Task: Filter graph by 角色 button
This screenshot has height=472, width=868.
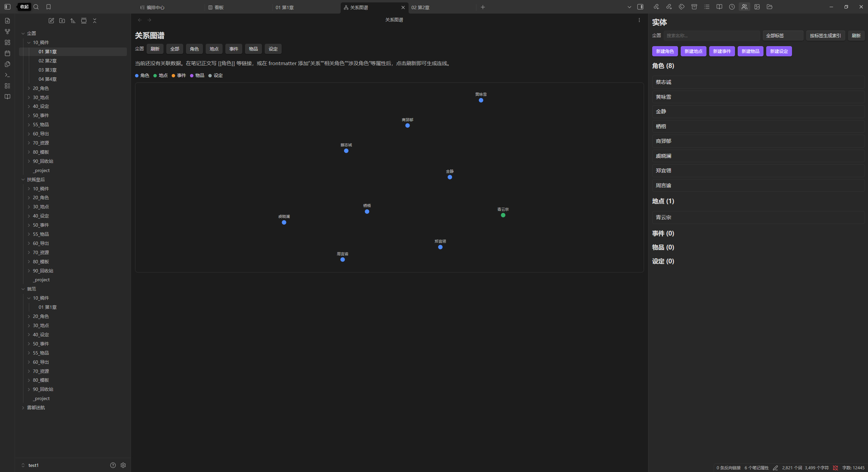Action: [x=194, y=49]
